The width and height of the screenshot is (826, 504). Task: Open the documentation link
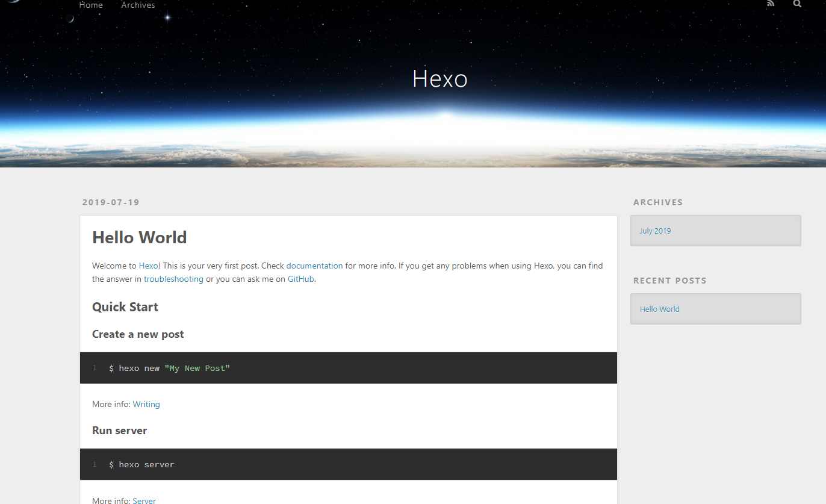[314, 266]
